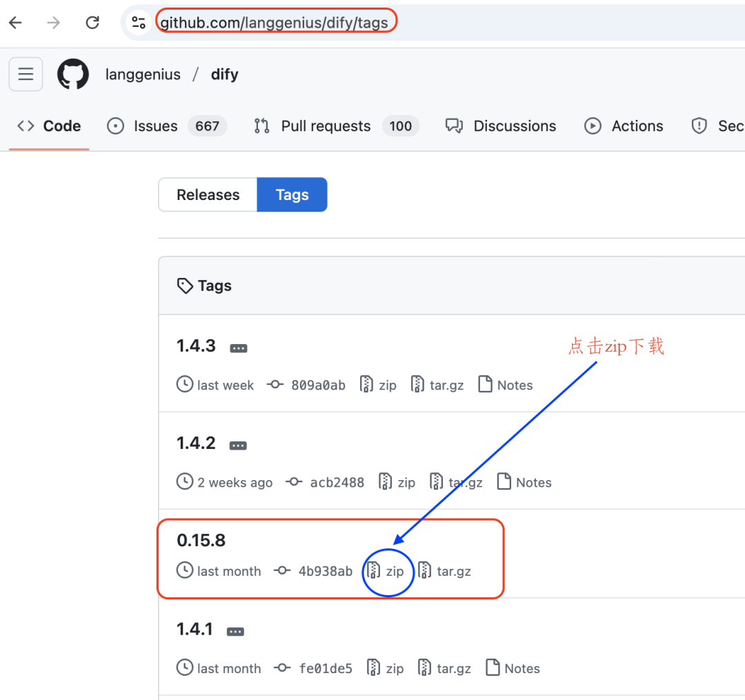Open tag 0.15.8

pyautogui.click(x=201, y=541)
